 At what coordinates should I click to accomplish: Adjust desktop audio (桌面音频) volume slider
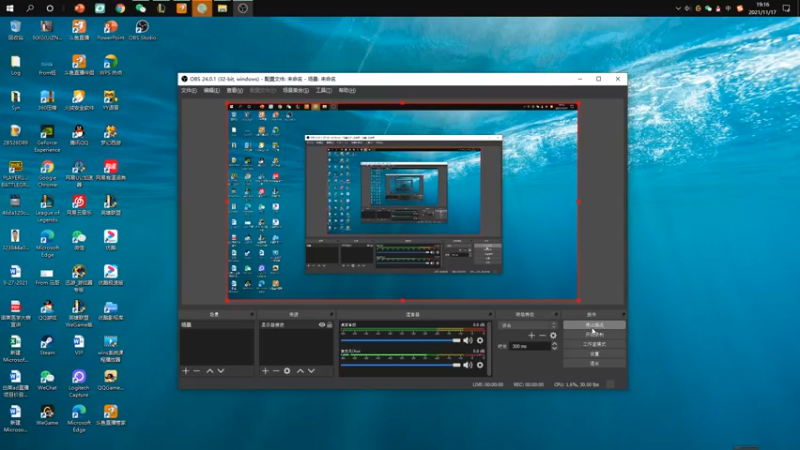click(x=401, y=340)
